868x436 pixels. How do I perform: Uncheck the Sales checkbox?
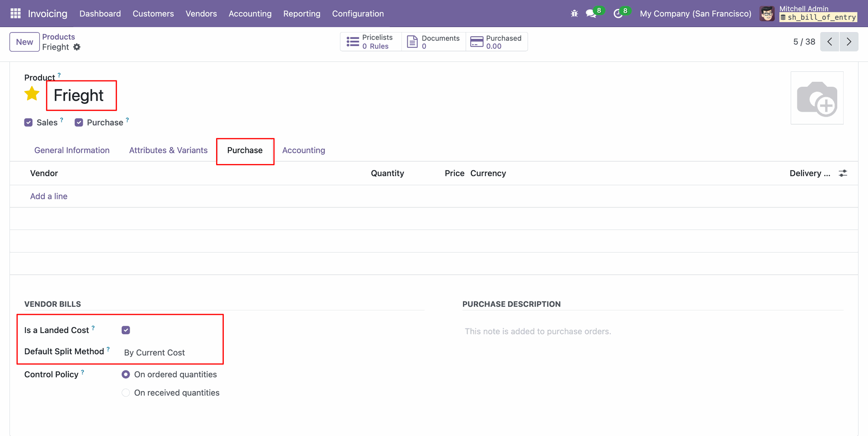28,122
